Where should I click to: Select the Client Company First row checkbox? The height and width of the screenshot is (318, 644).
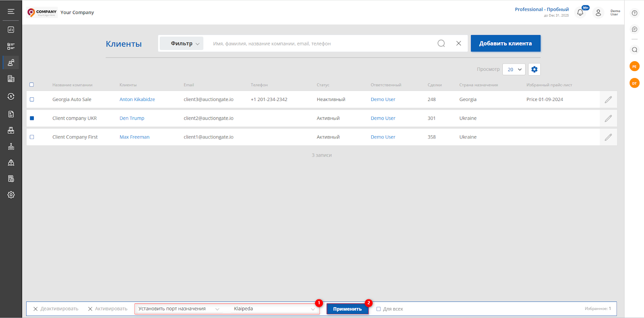point(32,137)
